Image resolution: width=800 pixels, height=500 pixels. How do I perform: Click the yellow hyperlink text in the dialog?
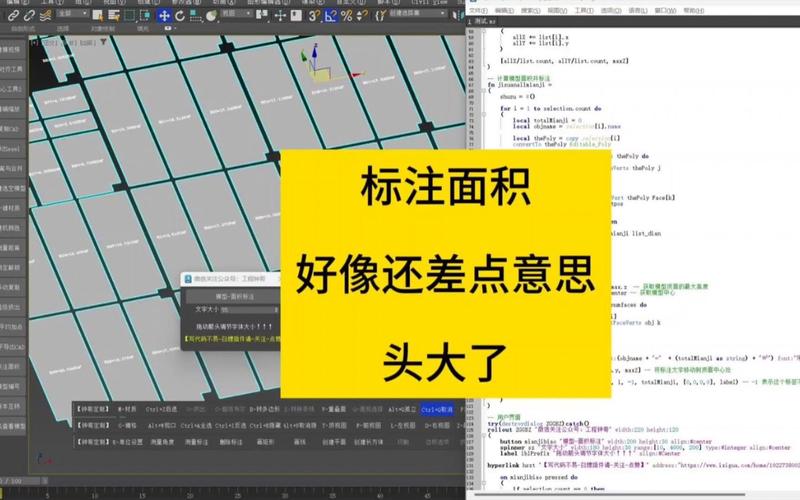(x=233, y=339)
